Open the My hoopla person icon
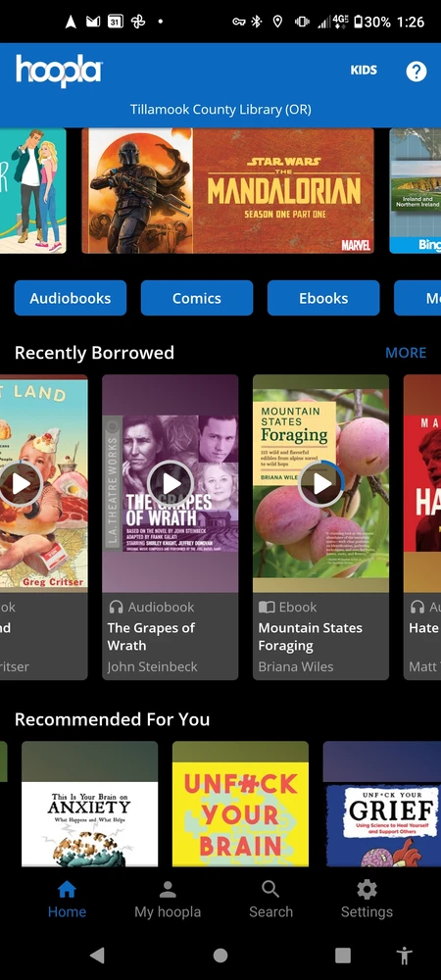This screenshot has height=980, width=441. [x=167, y=889]
